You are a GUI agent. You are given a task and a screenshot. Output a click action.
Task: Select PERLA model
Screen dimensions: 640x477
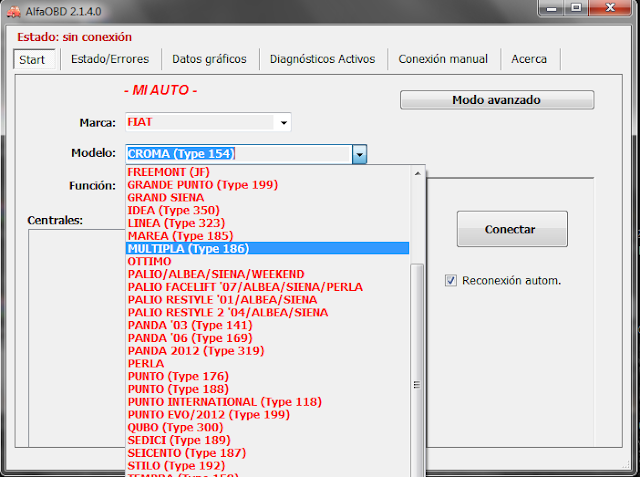pos(267,364)
